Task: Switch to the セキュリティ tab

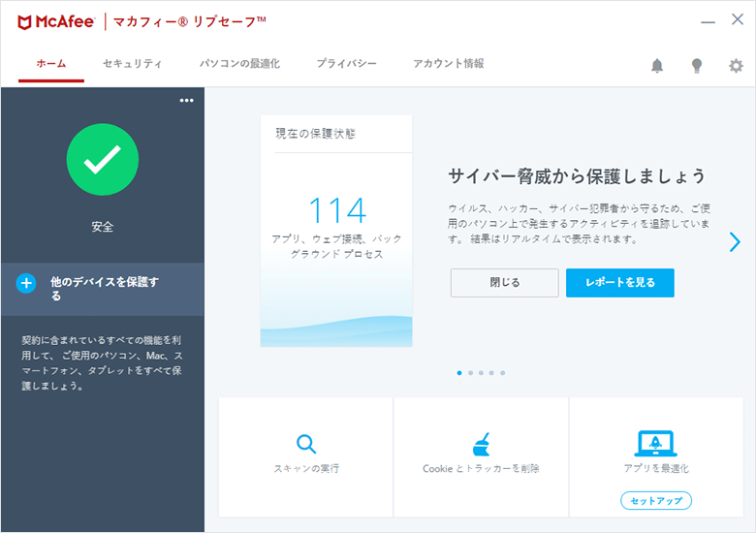Action: [132, 64]
